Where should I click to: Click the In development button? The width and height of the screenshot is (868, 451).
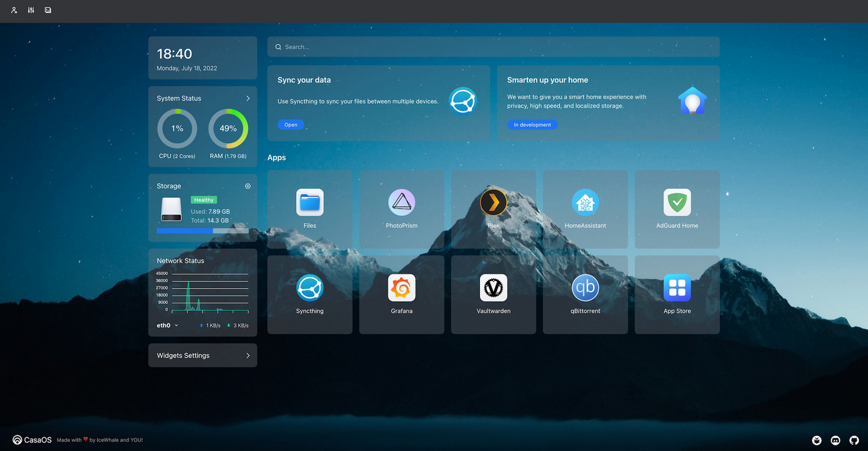[532, 125]
